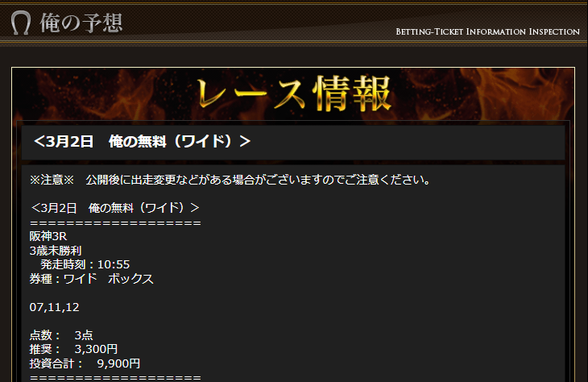Click the 阪神3R race name
This screenshot has width=588, height=382.
tap(48, 236)
